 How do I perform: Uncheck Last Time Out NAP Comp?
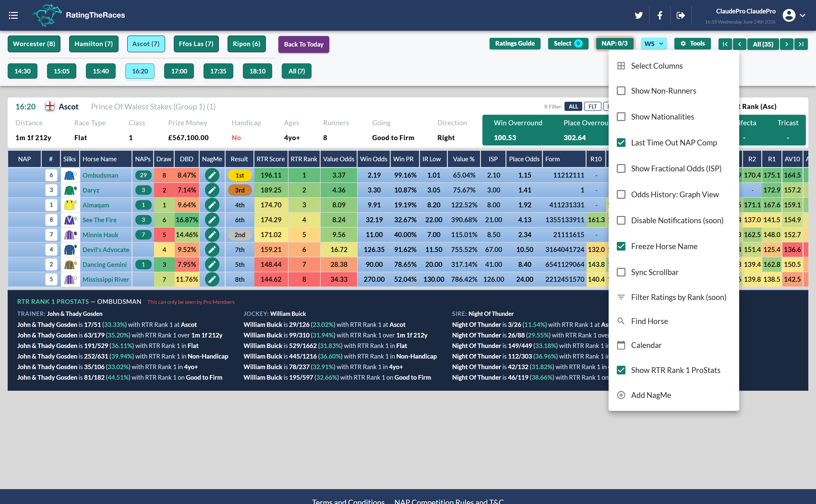pyautogui.click(x=621, y=143)
